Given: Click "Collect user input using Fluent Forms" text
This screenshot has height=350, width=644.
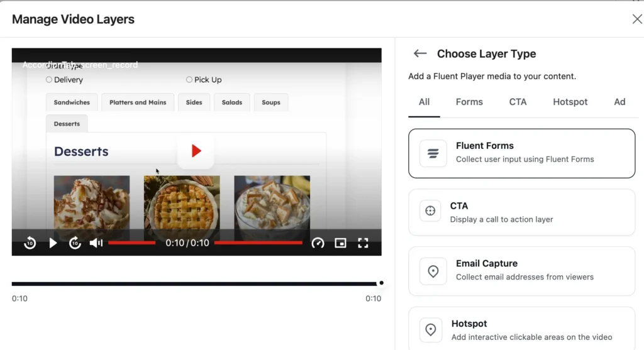Looking at the screenshot, I should coord(525,159).
